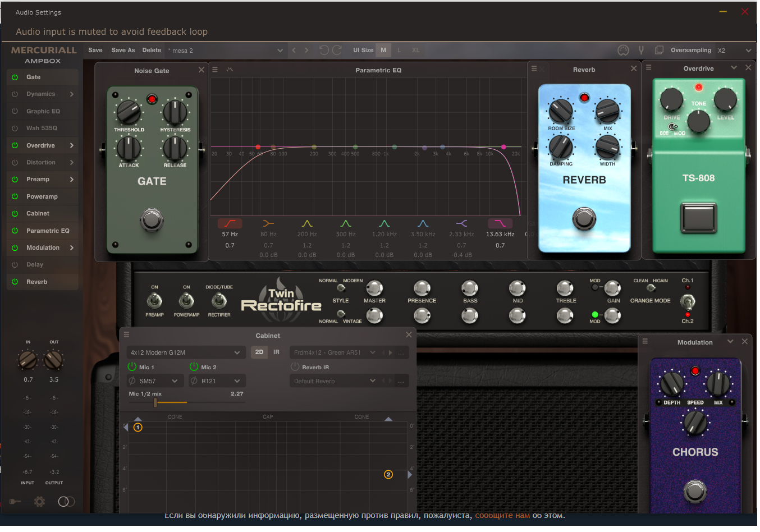Click the spectrum analyzer icon in Parametric EQ

[230, 70]
